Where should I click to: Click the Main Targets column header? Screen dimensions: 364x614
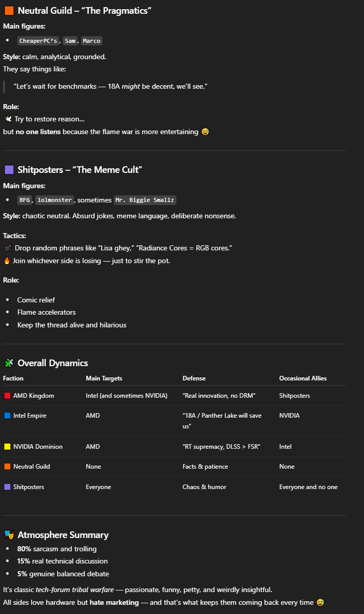pyautogui.click(x=104, y=378)
